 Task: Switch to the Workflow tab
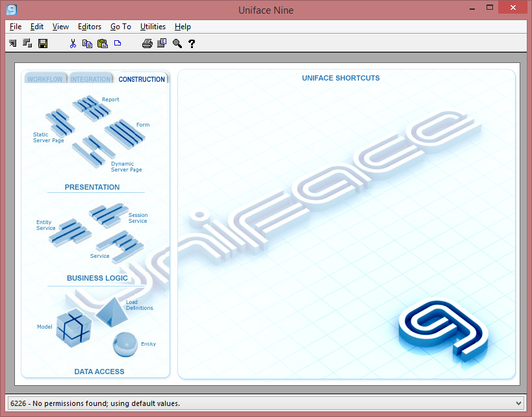45,79
